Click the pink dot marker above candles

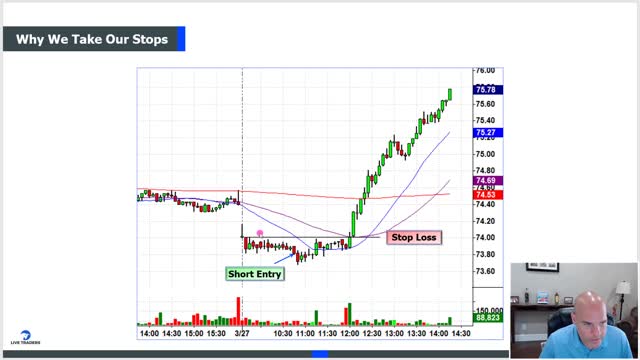260,233
